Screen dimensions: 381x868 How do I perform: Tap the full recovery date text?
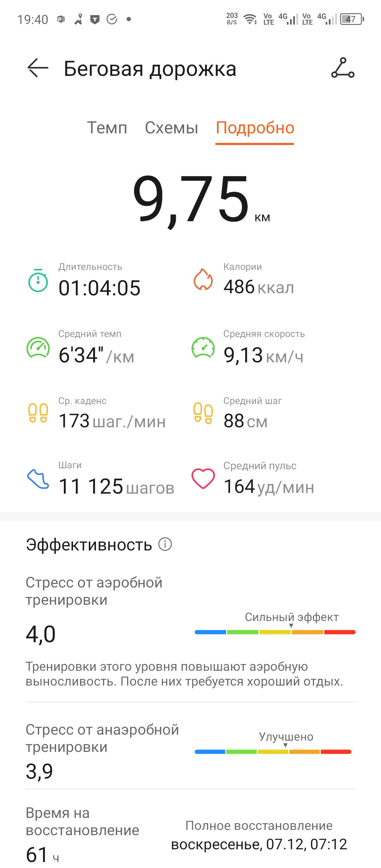tap(259, 844)
